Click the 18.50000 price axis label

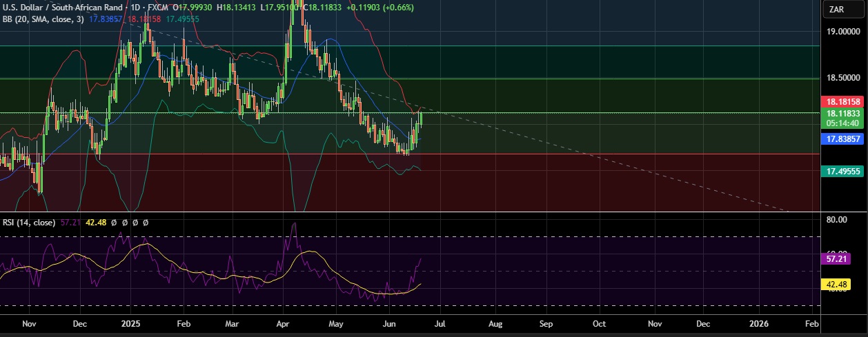point(842,79)
